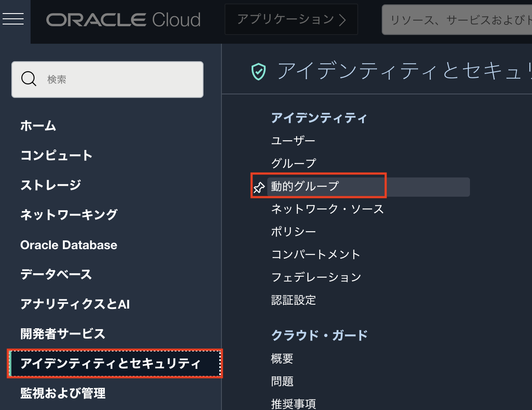Open the ネットワーキング category
The image size is (532, 410).
point(69,215)
